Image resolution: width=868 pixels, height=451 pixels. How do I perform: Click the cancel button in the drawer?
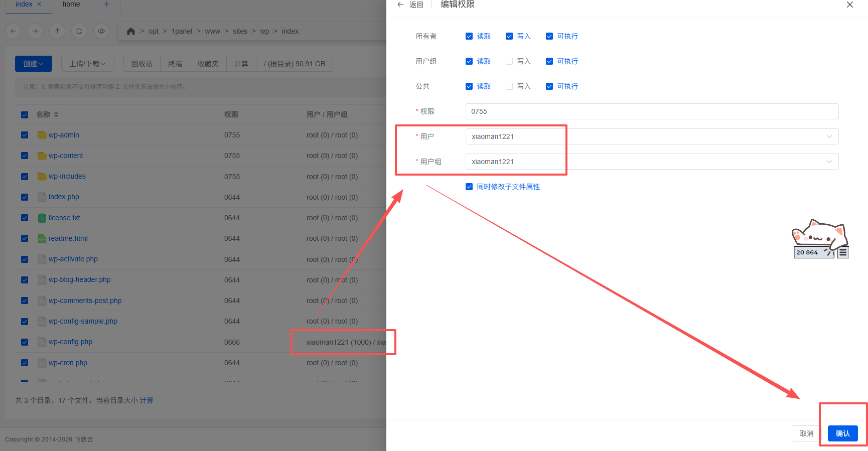[x=806, y=433]
